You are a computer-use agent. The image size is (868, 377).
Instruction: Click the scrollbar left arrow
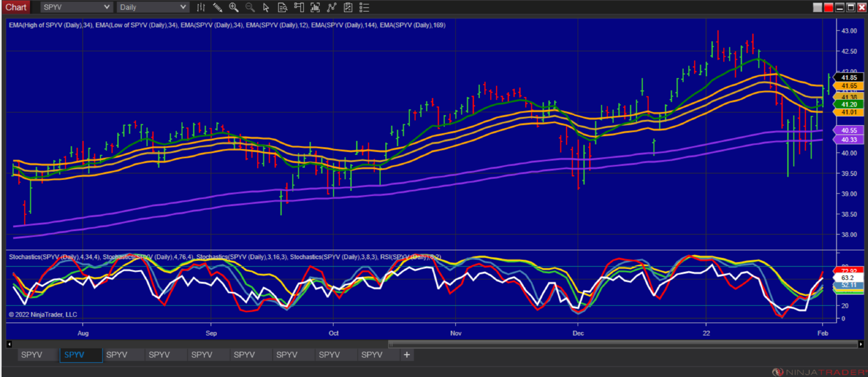click(9, 344)
